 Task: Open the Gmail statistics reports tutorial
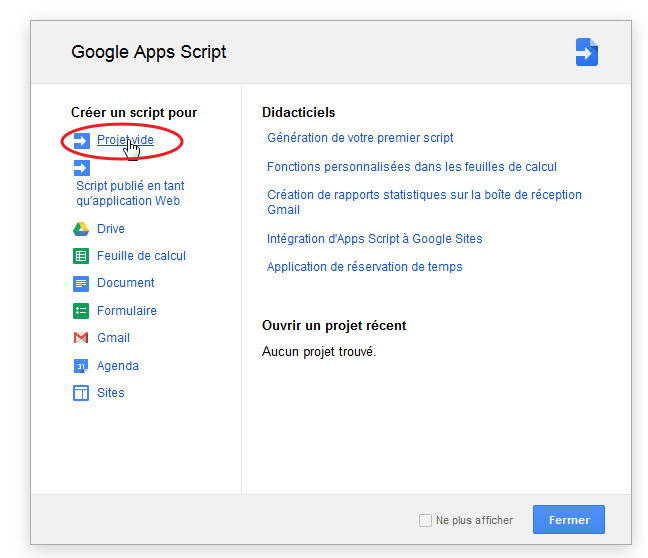click(424, 202)
